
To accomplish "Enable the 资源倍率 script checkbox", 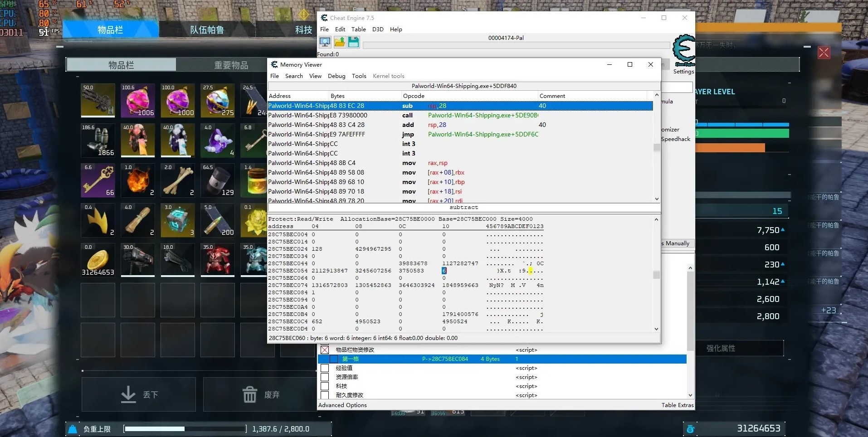I will click(x=325, y=377).
